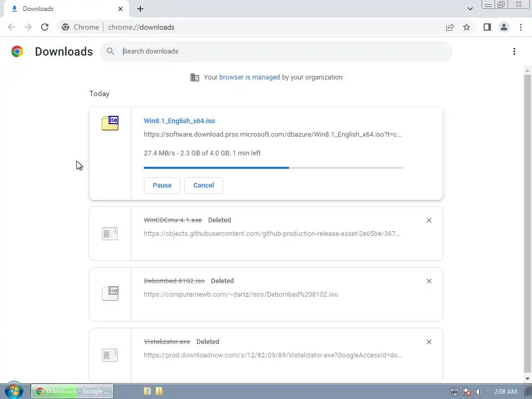Open the Chrome three-dot menu in the toolbar

pos(521,27)
